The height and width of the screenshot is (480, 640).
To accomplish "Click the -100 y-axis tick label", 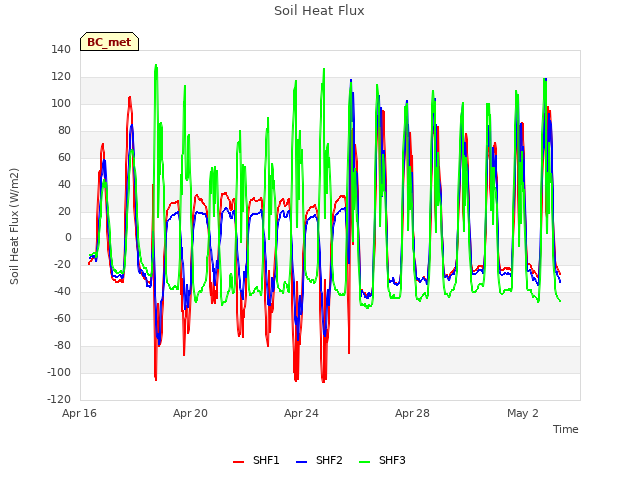I will click(x=59, y=373).
